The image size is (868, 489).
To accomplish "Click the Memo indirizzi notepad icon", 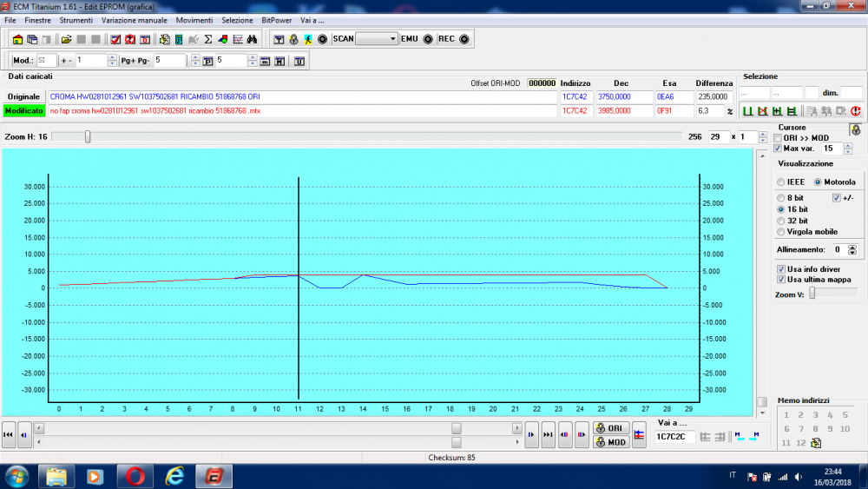I will [816, 443].
